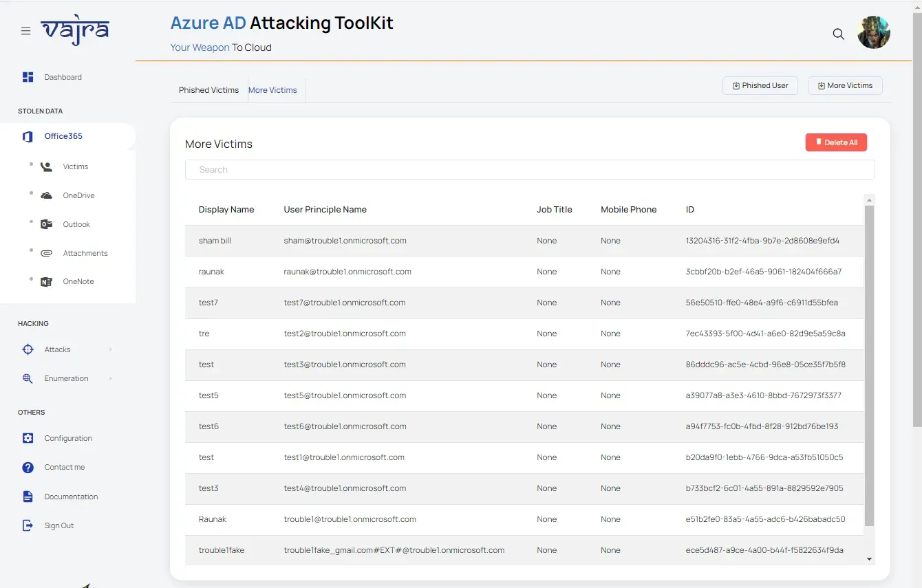Click trouble1@trouble1.onmicrosoft.com email
Screen dimensions: 922x588
[x=350, y=519]
